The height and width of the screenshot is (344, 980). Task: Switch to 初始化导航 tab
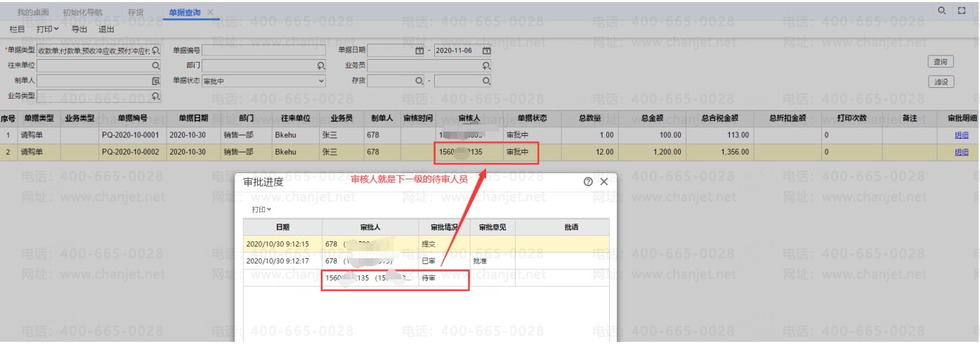[82, 12]
